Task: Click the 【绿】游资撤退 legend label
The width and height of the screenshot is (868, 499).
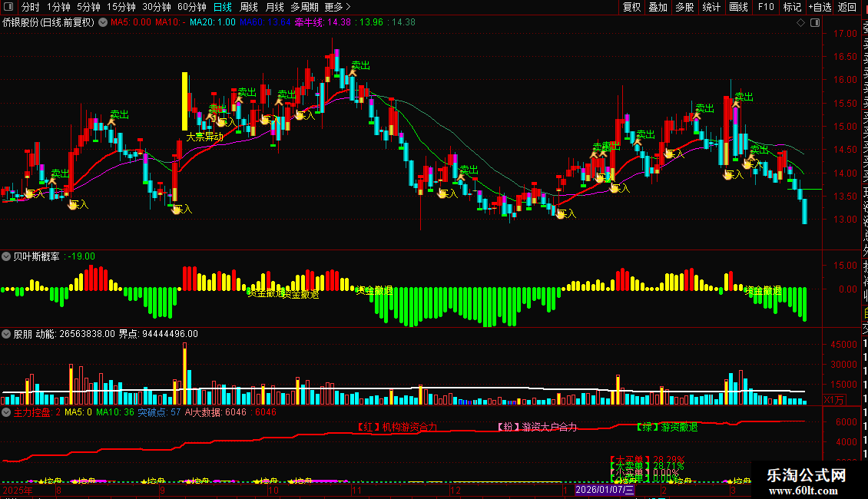Action: click(x=667, y=427)
